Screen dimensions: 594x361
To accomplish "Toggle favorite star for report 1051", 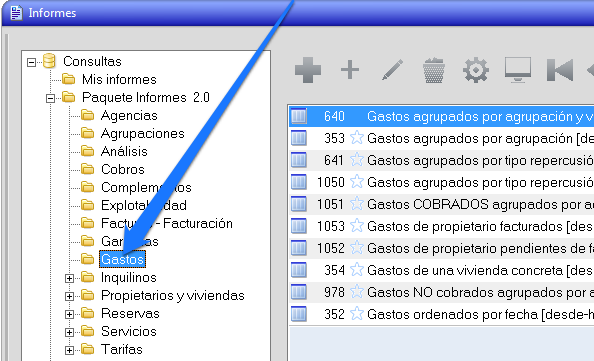I will [356, 204].
